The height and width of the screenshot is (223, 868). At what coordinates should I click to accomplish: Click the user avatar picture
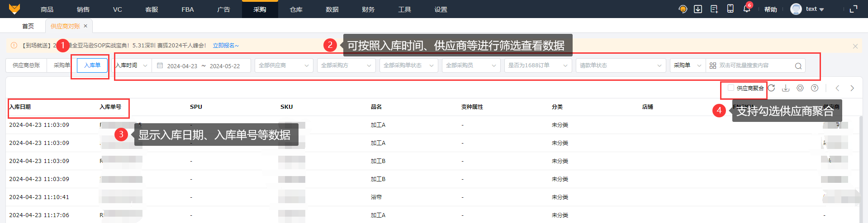pos(796,9)
